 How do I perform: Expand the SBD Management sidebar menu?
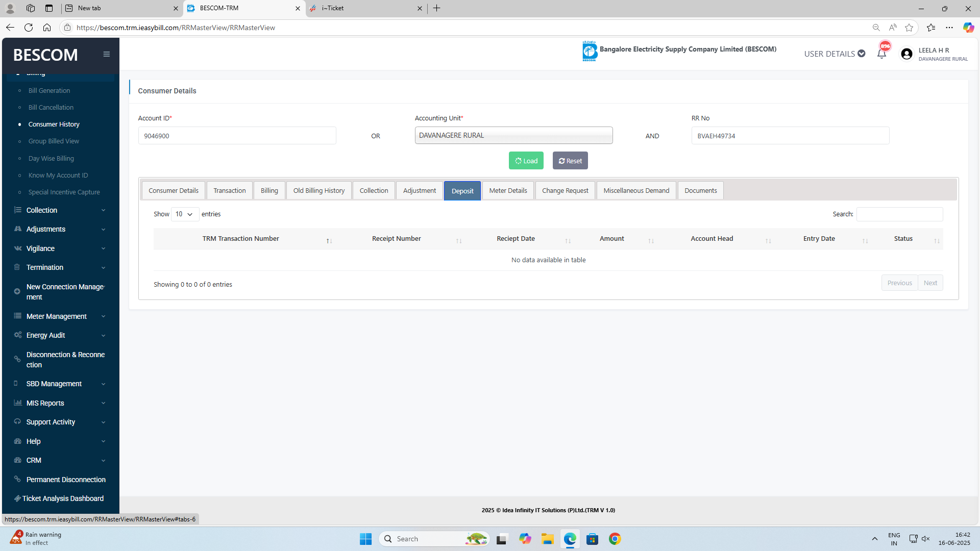tap(60, 384)
